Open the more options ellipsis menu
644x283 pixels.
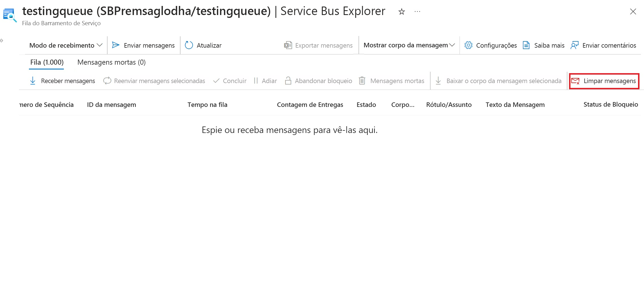[x=417, y=12]
